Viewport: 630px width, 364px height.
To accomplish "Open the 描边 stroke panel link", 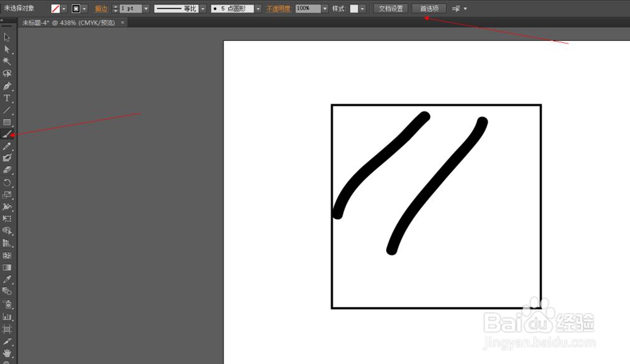I will pos(101,8).
